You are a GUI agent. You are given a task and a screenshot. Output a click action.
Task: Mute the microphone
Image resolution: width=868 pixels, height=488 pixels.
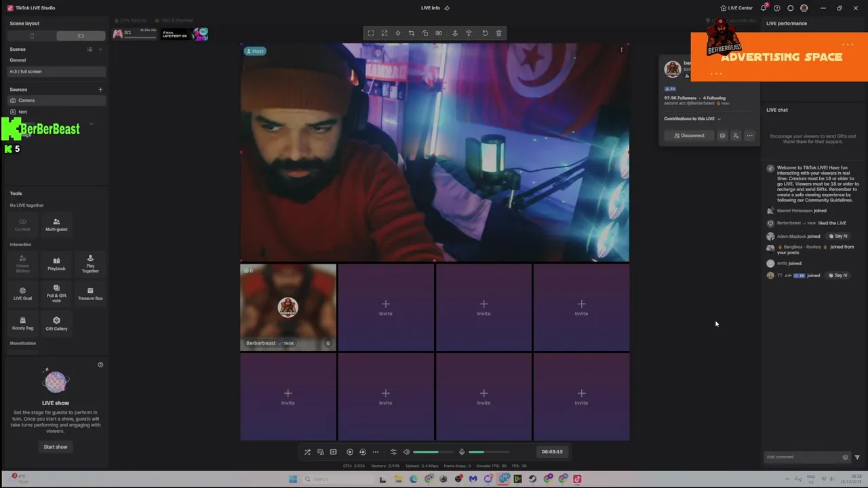[x=462, y=452]
